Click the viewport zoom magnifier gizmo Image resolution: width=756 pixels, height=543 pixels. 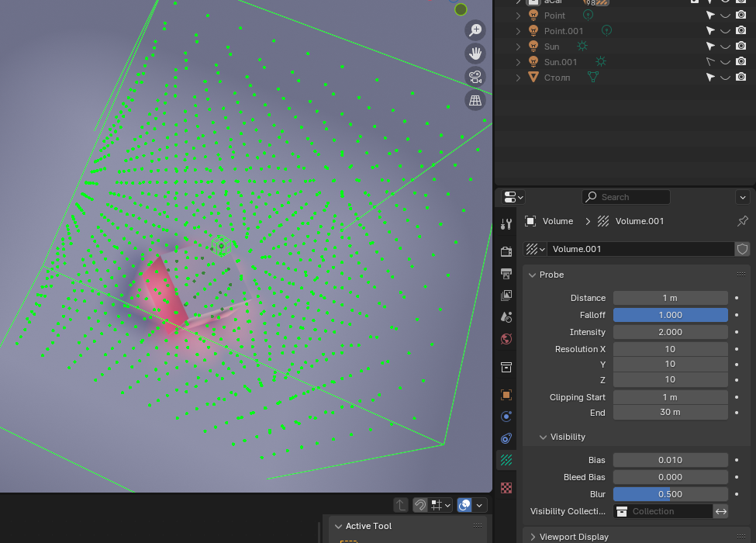(475, 30)
